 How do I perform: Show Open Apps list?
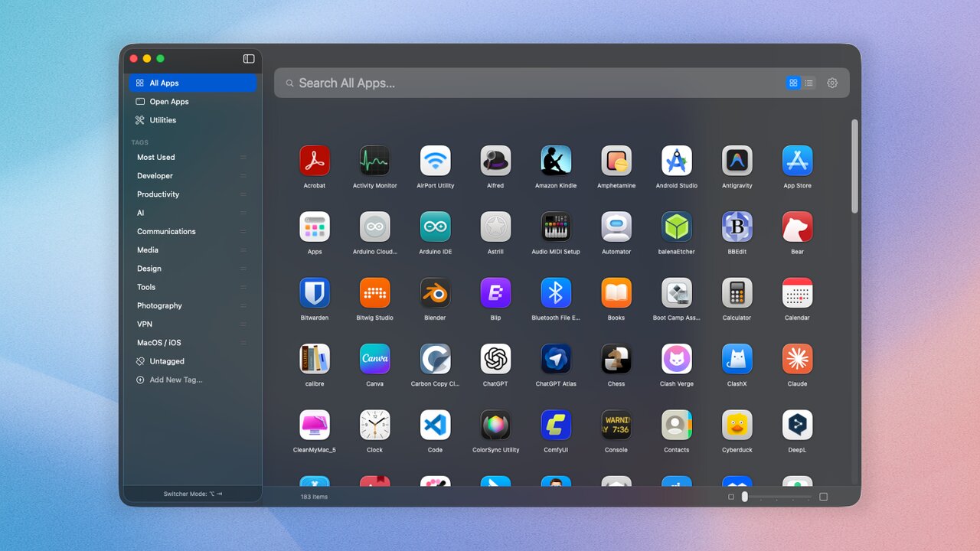(x=193, y=101)
